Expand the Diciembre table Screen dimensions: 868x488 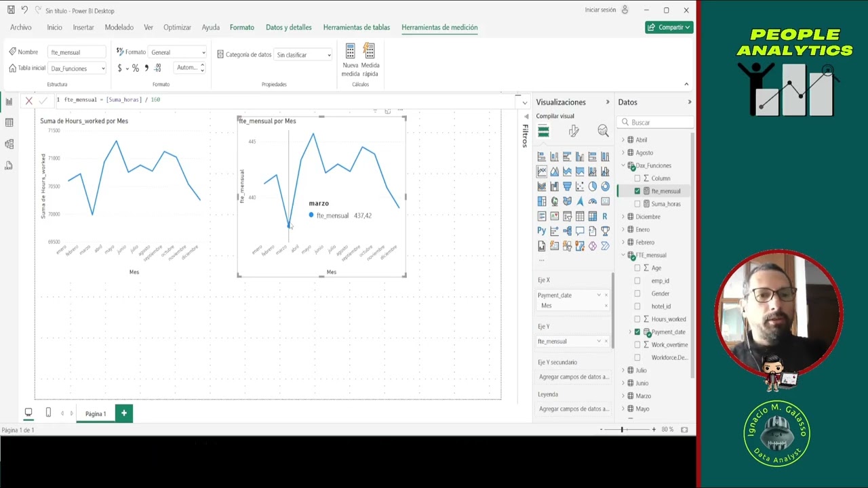pos(623,217)
